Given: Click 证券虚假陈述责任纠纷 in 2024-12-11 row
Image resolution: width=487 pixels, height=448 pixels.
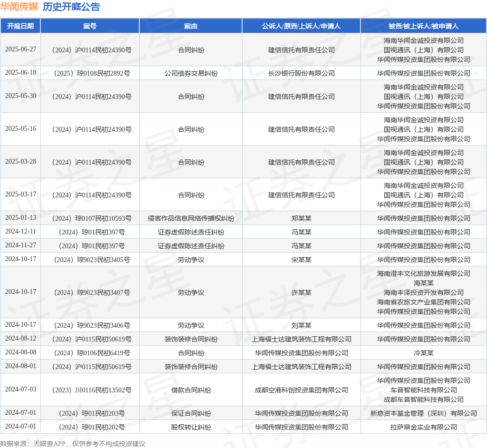Looking at the screenshot, I should point(191,232).
